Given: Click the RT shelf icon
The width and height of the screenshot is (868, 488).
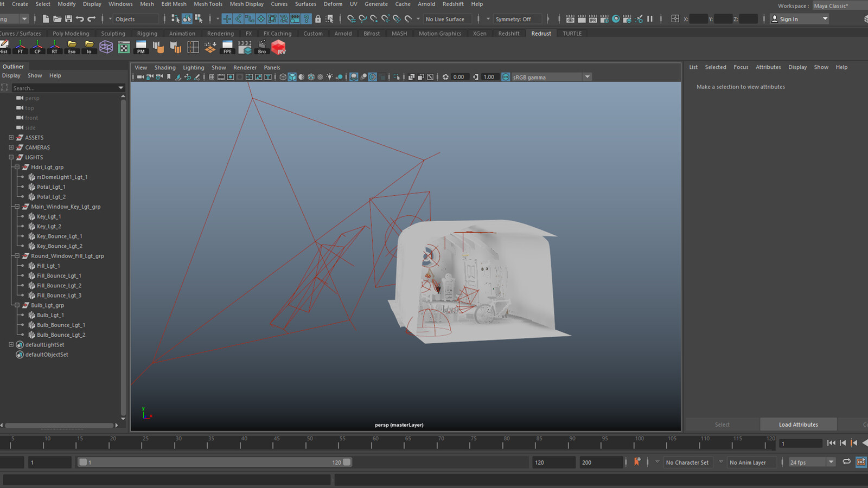Looking at the screenshot, I should 55,48.
